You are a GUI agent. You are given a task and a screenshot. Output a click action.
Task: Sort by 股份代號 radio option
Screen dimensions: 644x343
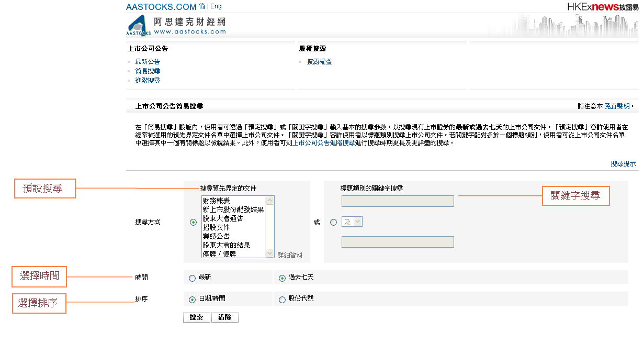coord(283,300)
